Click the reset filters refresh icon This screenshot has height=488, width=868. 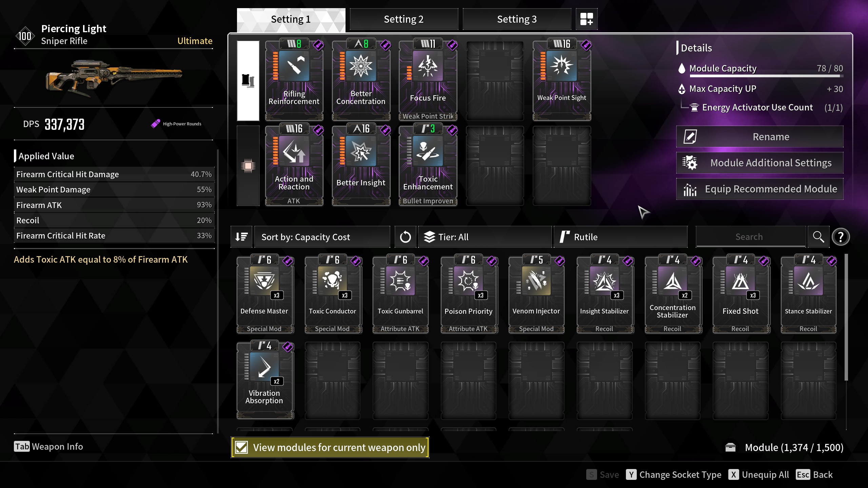406,237
